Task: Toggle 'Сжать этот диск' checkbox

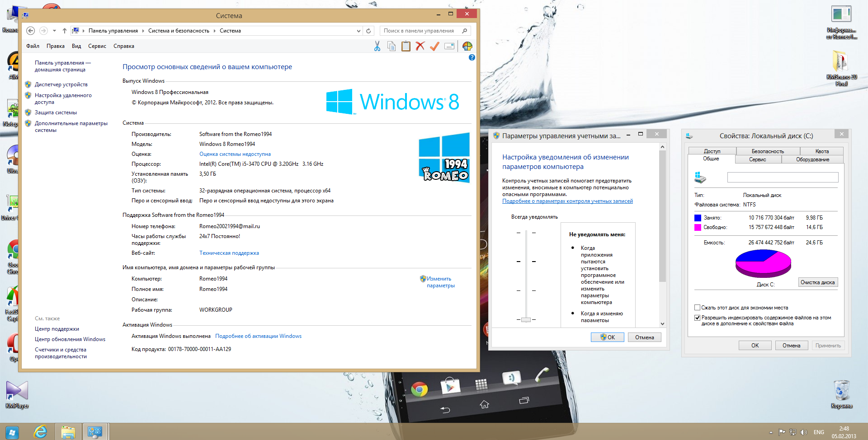Action: click(697, 308)
